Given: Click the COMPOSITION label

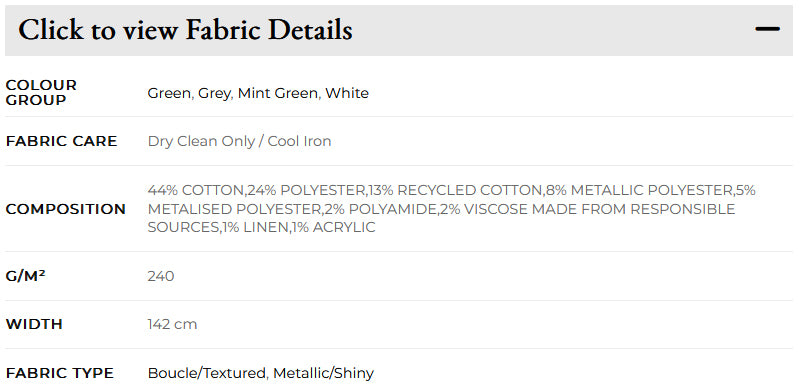Looking at the screenshot, I should click(65, 209).
